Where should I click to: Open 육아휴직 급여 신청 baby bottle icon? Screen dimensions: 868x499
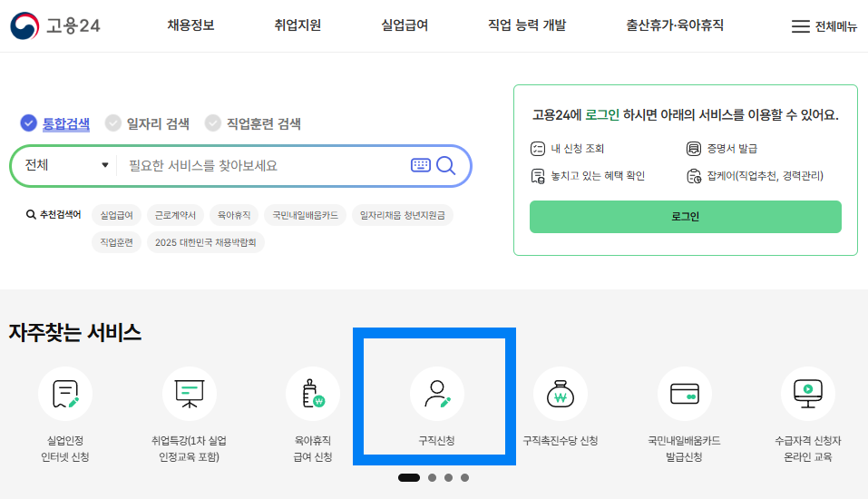point(313,394)
